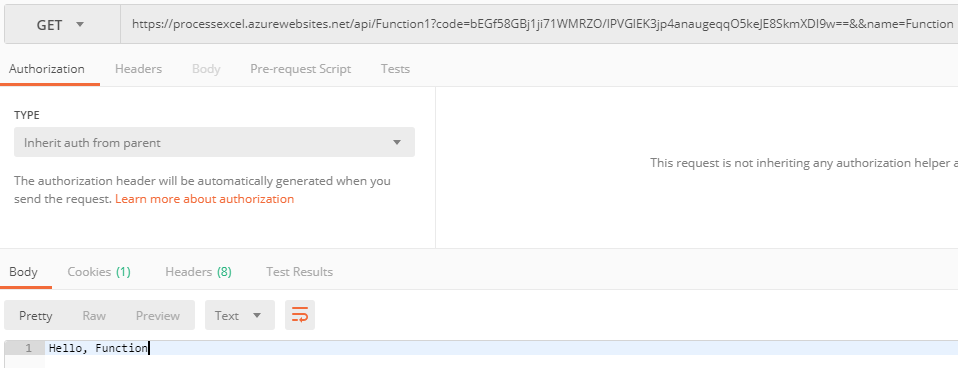
Task: Select the Authorization tab
Action: click(47, 68)
